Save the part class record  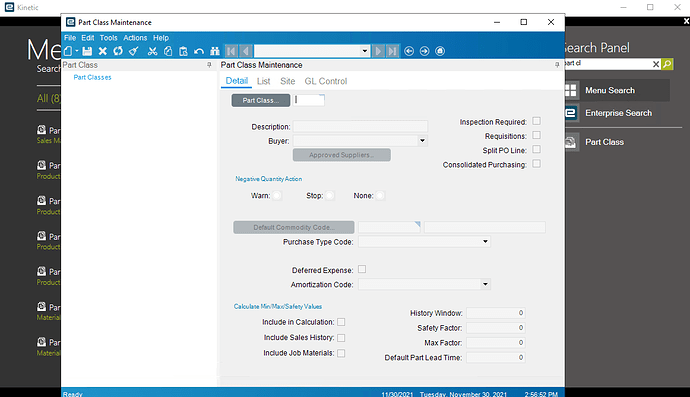(87, 51)
